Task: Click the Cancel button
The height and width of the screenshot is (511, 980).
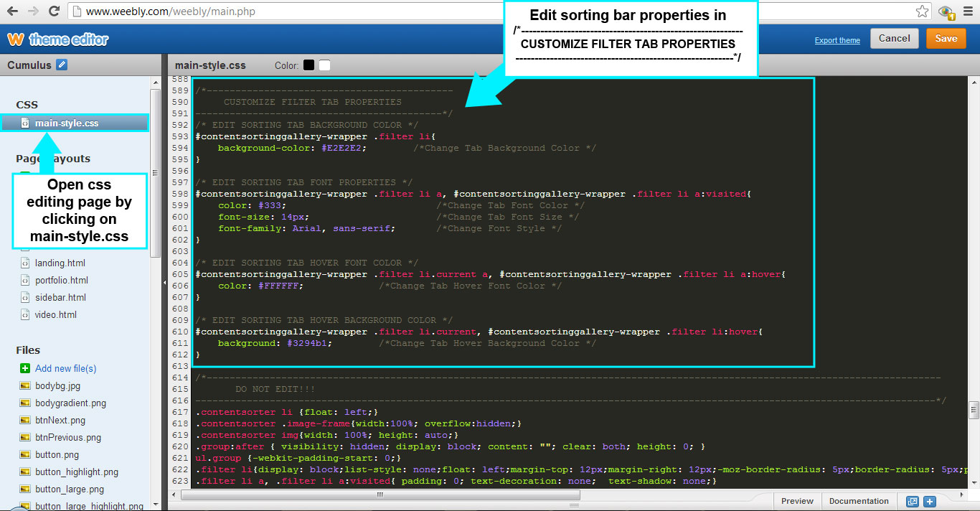Action: coord(894,39)
